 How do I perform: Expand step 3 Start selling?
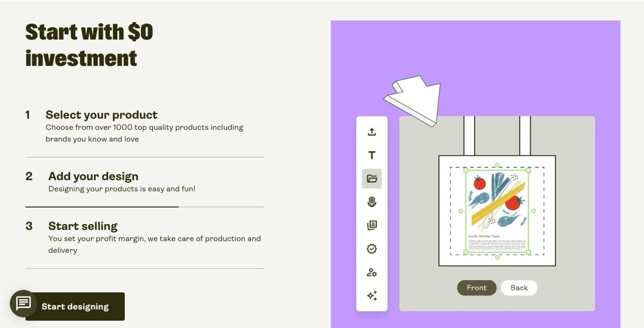click(83, 226)
